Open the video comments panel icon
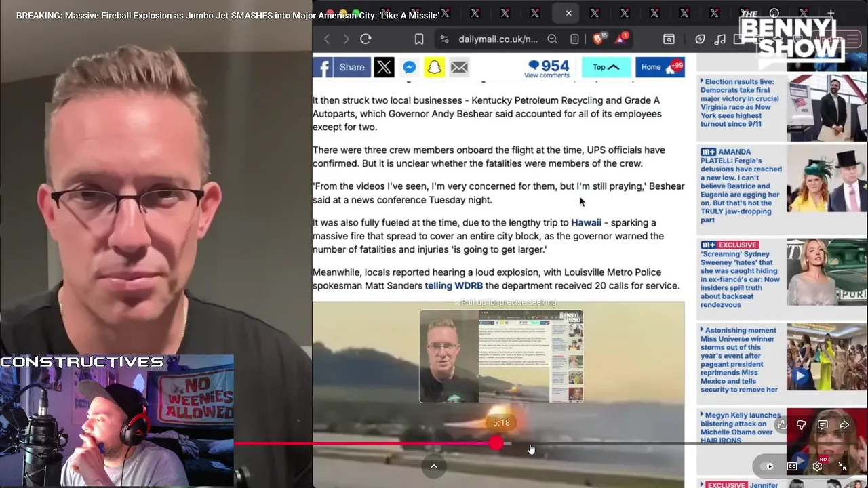 click(x=823, y=425)
